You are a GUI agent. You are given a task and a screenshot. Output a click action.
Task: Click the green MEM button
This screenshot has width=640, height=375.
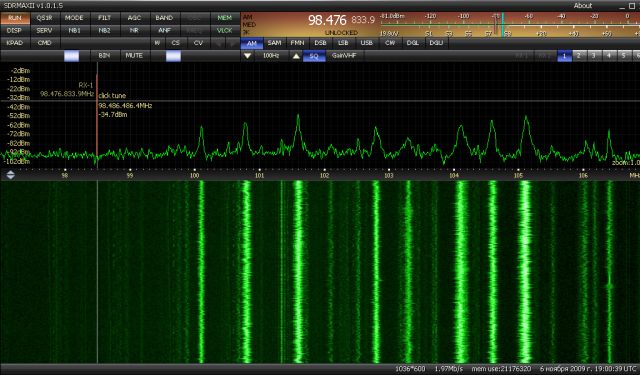224,18
